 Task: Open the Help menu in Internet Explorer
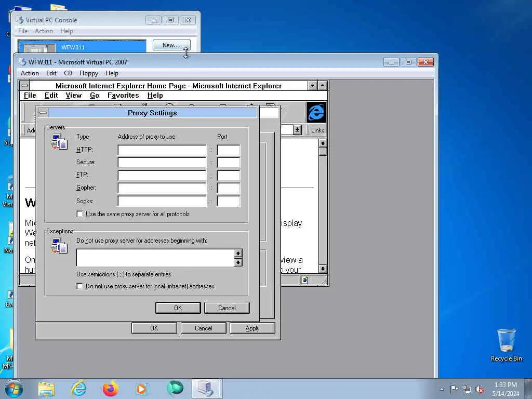click(155, 96)
